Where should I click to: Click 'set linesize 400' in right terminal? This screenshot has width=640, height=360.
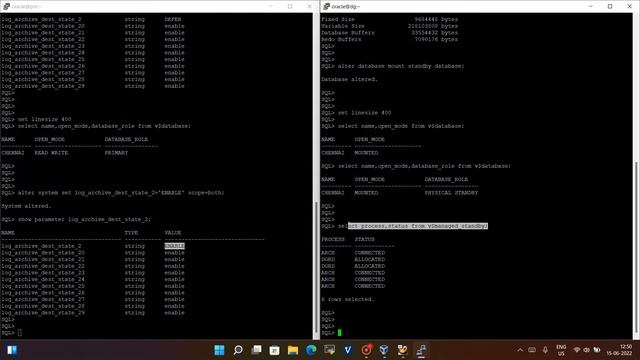(364, 113)
